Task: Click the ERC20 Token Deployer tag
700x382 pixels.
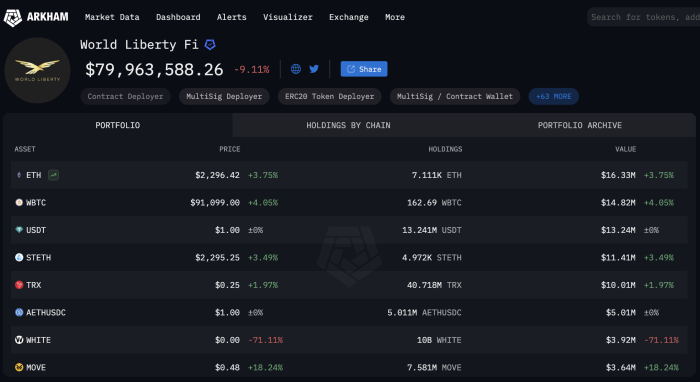Action: coord(329,96)
